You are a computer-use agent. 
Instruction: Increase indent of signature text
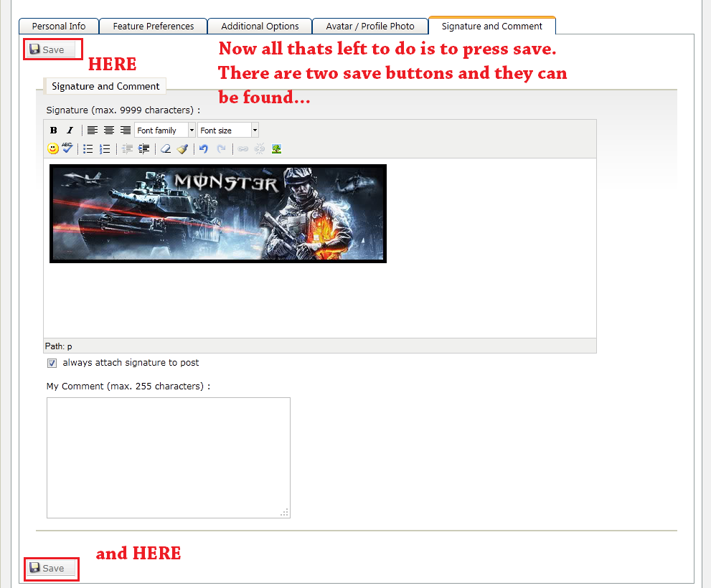[144, 148]
